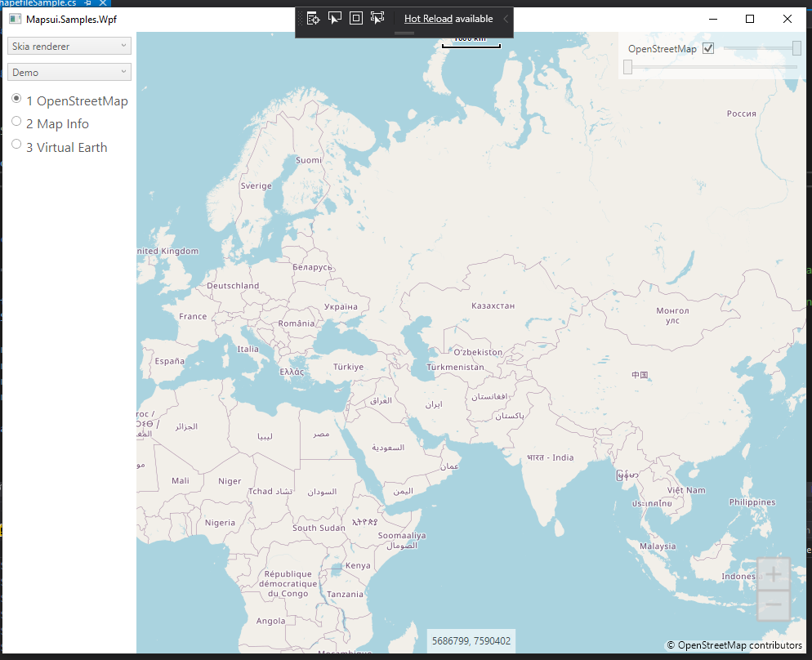Click the Hot Reload available link
This screenshot has width=812, height=660.
(427, 18)
